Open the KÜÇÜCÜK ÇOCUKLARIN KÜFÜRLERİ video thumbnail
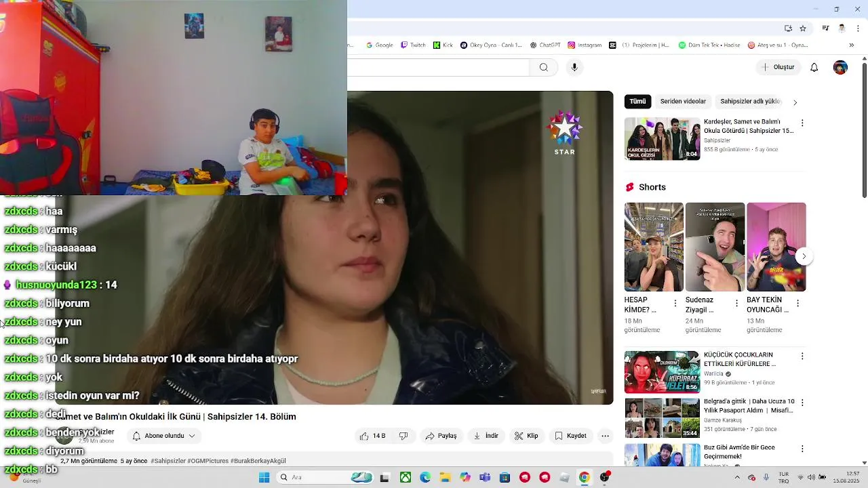Screen dimensions: 868x488 (662, 371)
